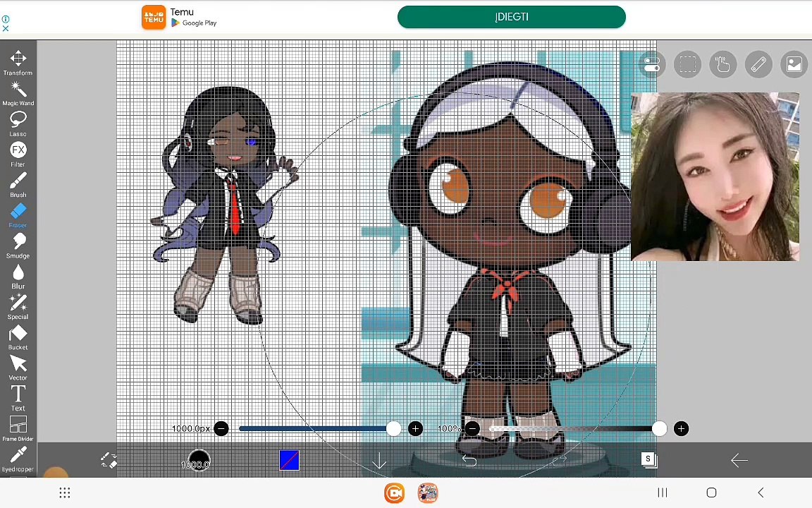Toggle the switch icon at top right
The width and height of the screenshot is (812, 508).
pyautogui.click(x=651, y=65)
